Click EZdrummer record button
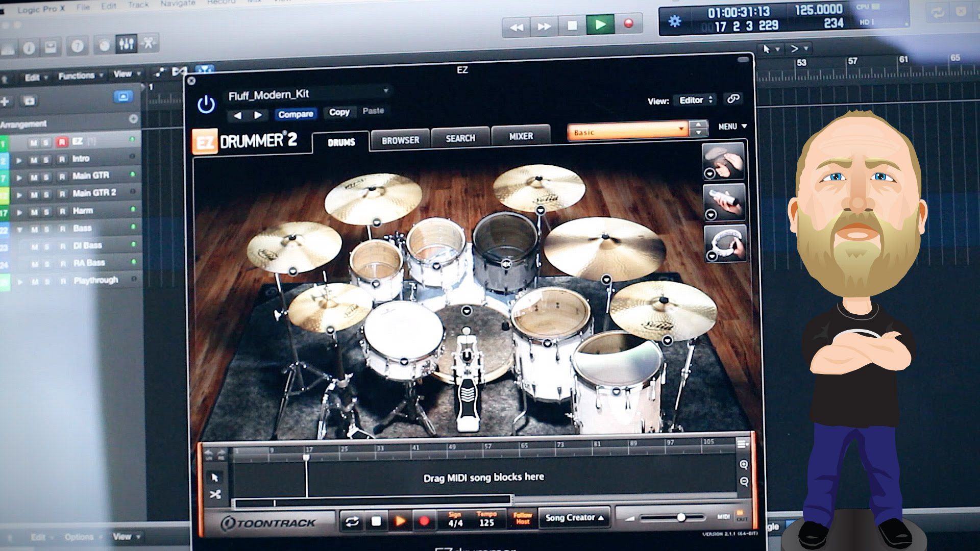Viewport: 980px width, 551px height. [x=424, y=520]
